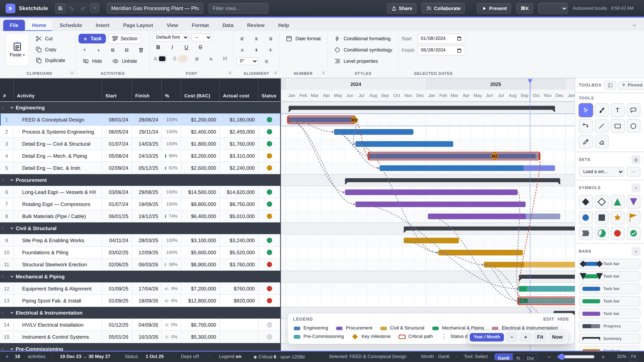The height and width of the screenshot is (362, 644).
Task: Collapse the Mechanical & Piping section
Action: [12, 277]
